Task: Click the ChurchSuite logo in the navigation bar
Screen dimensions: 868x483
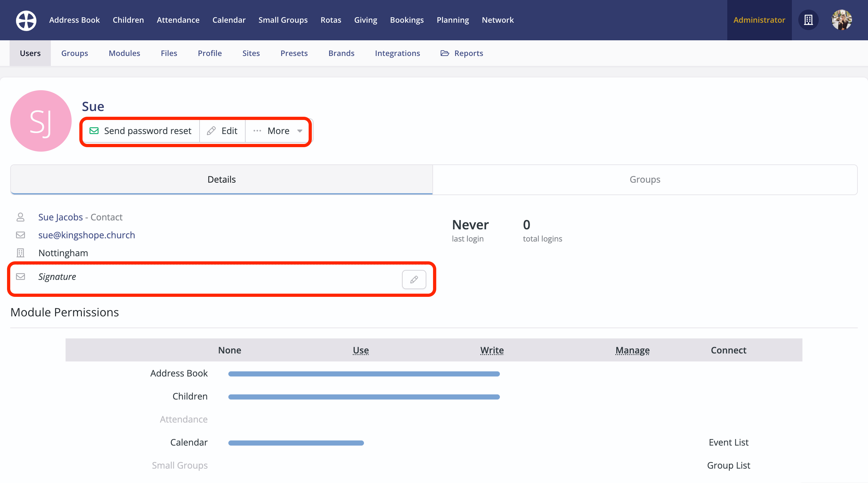Action: (26, 20)
